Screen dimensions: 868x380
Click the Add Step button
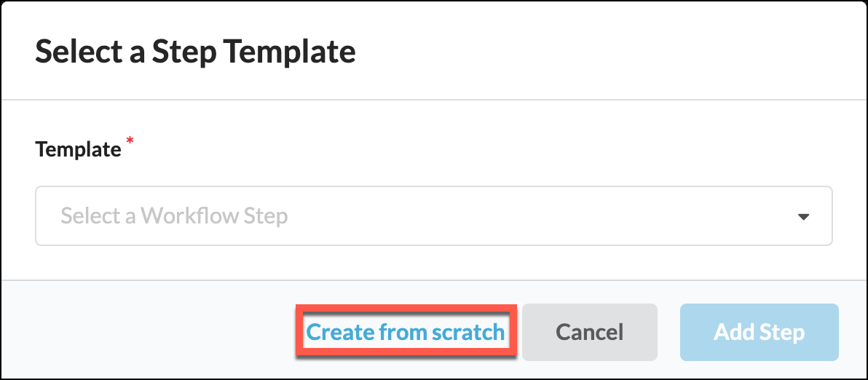coord(759,333)
